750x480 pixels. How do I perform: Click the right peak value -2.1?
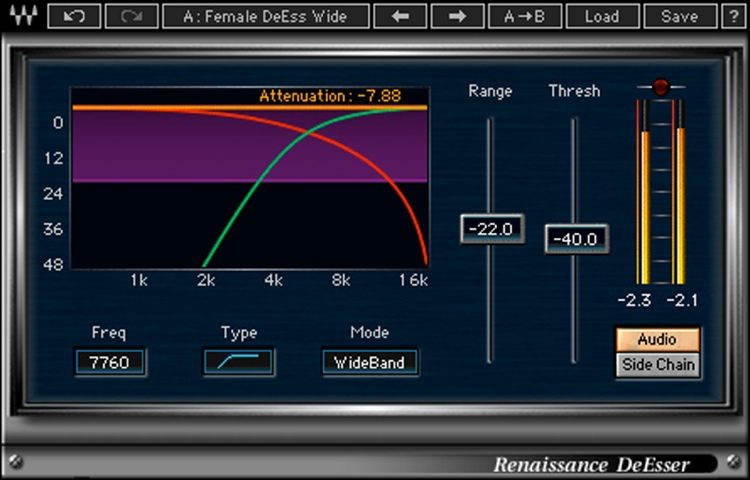682,300
